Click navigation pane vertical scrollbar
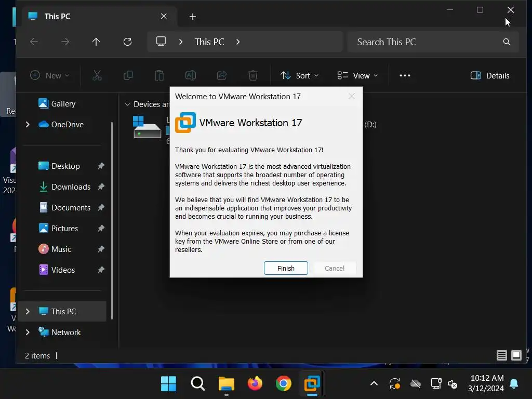Screen dimensions: 532x399 point(112,220)
